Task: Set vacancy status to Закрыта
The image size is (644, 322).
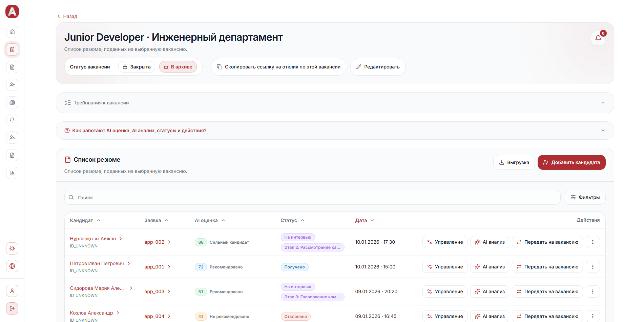Action: [137, 67]
